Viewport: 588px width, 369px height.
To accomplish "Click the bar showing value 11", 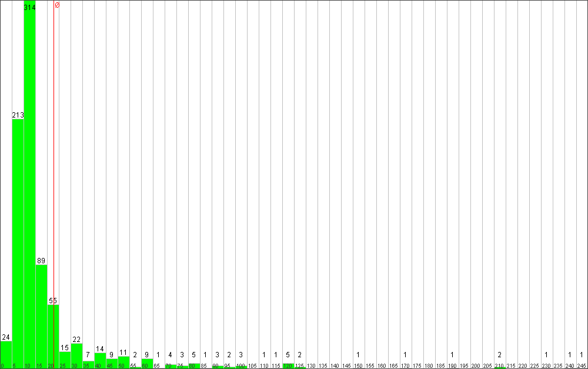I will (x=123, y=362).
